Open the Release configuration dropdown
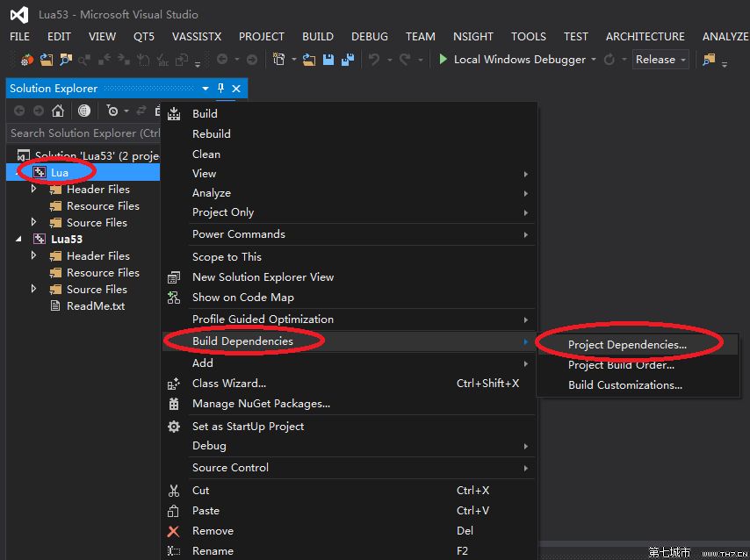Image resolution: width=750 pixels, height=560 pixels. (x=660, y=60)
